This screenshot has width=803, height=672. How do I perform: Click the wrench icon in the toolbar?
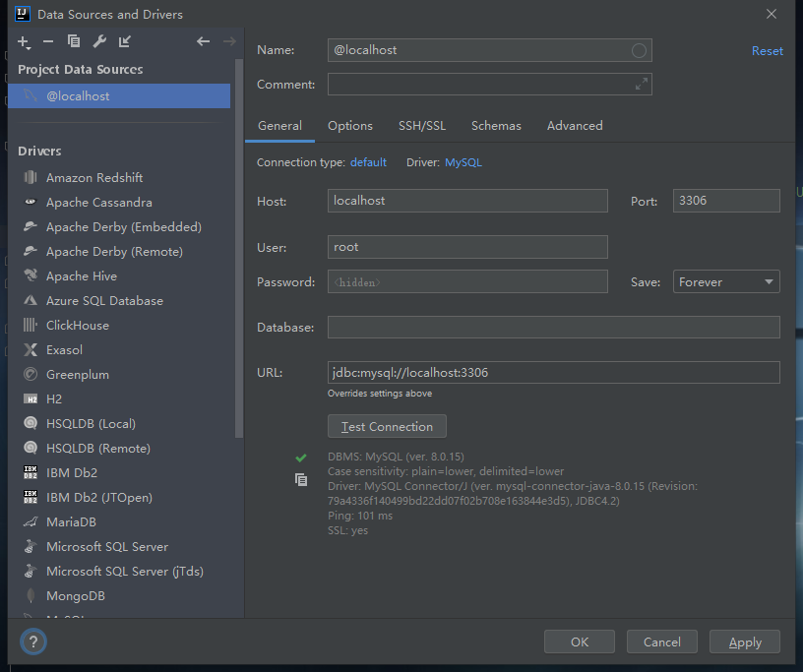tap(99, 41)
